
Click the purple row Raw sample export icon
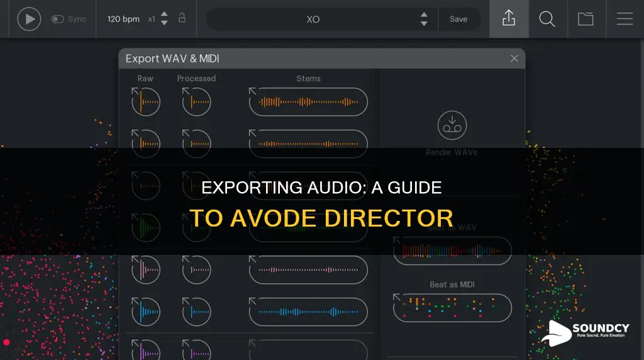pos(146,350)
